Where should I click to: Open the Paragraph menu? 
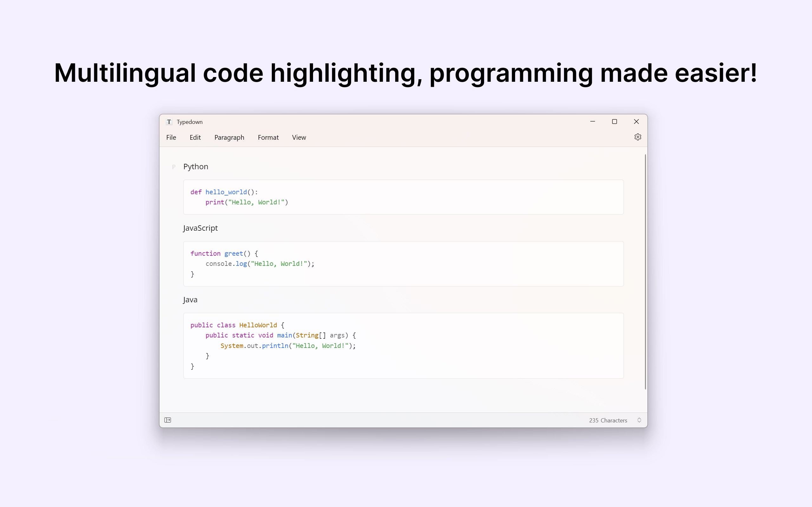coord(229,138)
